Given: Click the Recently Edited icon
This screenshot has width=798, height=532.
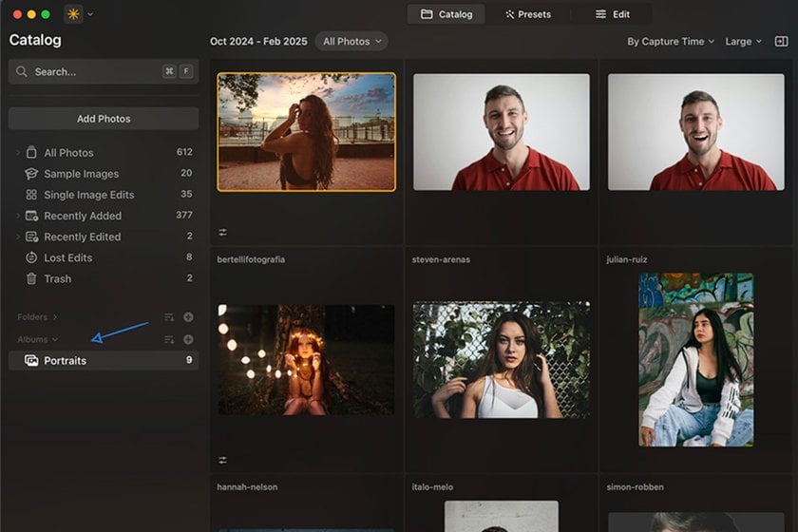Looking at the screenshot, I should pos(31,237).
